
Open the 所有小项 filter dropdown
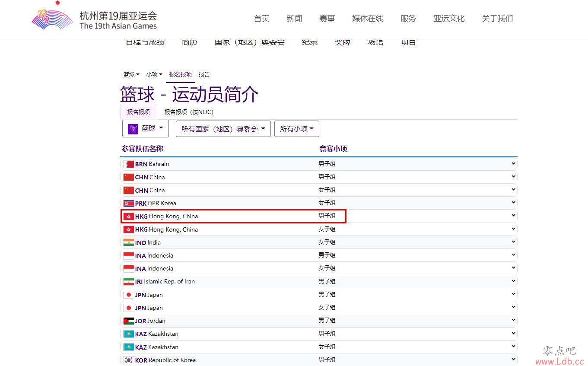[297, 129]
